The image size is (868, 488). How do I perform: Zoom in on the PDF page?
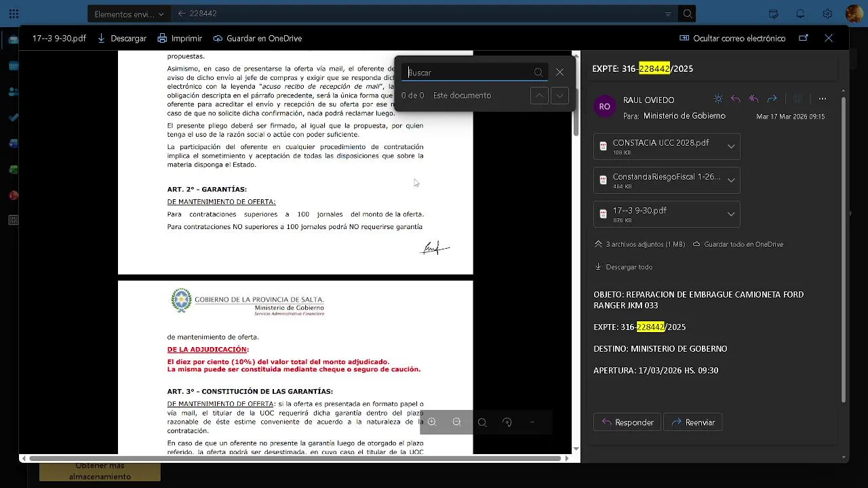tap(431, 422)
